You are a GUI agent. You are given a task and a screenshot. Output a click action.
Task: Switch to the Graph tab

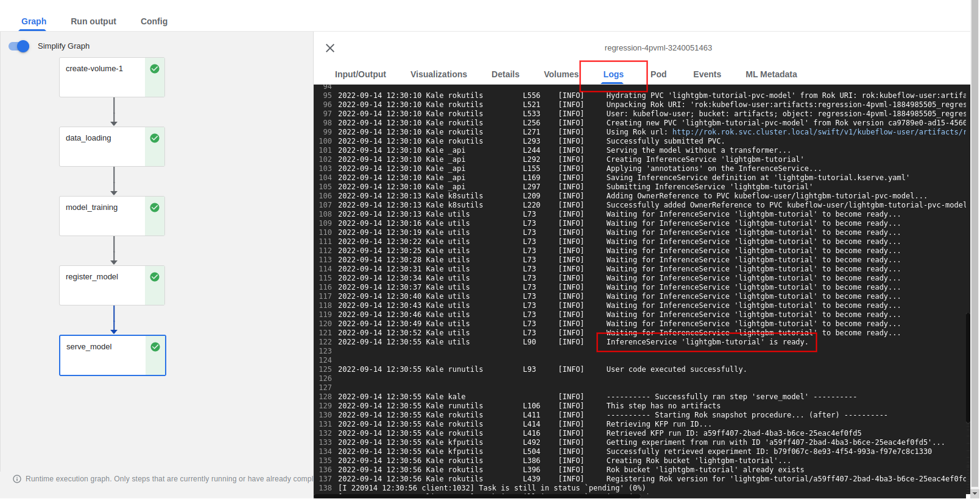coord(34,21)
